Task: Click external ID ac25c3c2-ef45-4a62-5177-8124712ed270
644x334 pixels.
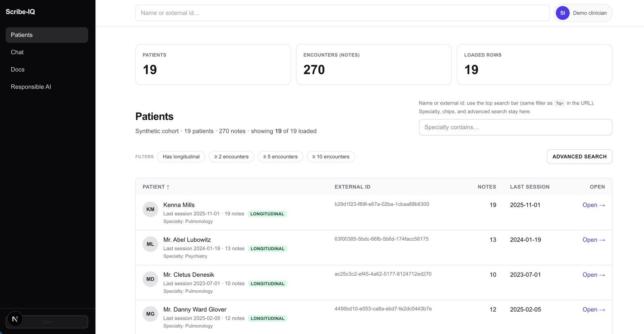Action: 383,274
